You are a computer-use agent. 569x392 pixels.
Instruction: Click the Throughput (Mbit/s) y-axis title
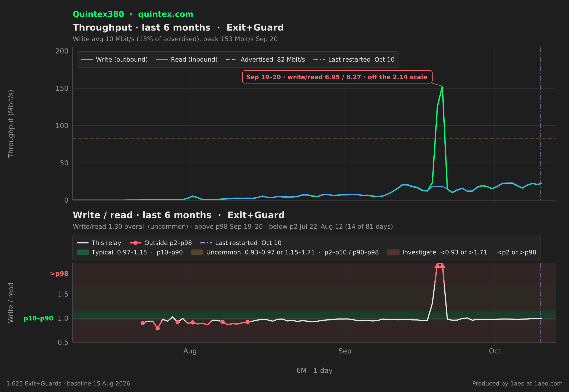[11, 124]
